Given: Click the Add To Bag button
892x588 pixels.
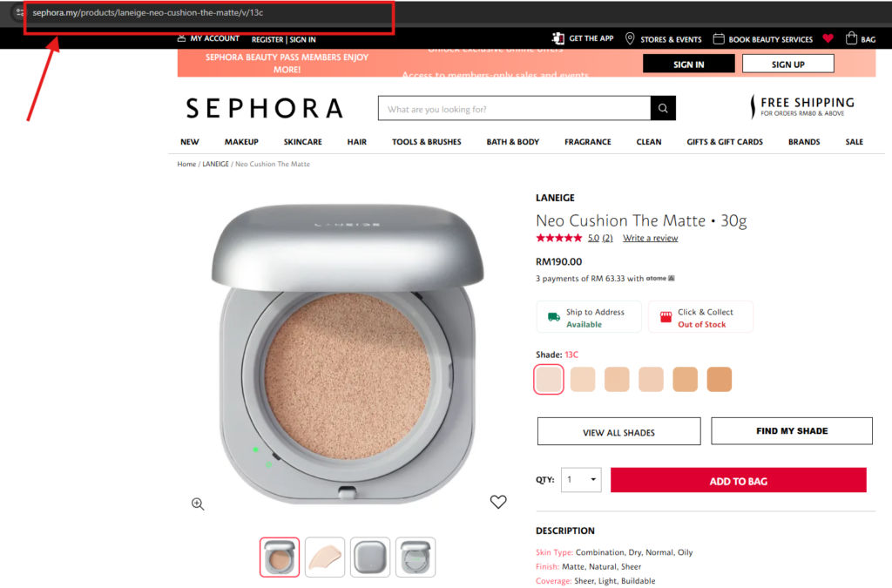Looking at the screenshot, I should point(739,481).
